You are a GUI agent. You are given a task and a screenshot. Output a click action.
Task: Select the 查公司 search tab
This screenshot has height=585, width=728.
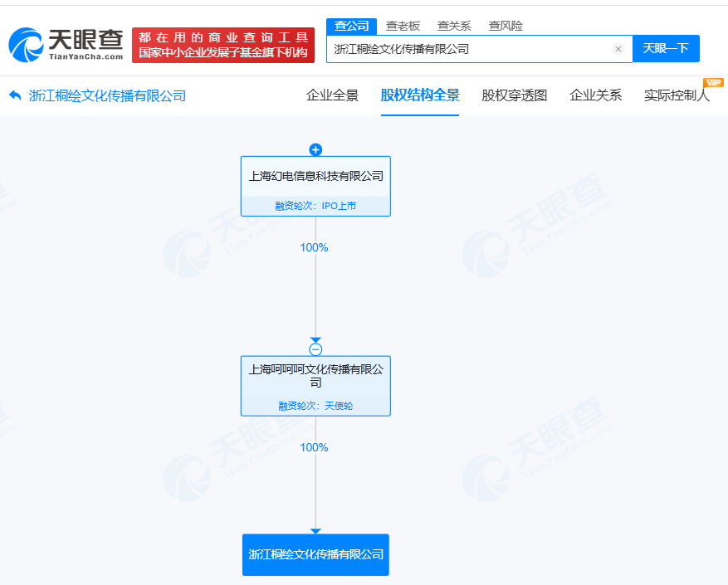pyautogui.click(x=351, y=26)
